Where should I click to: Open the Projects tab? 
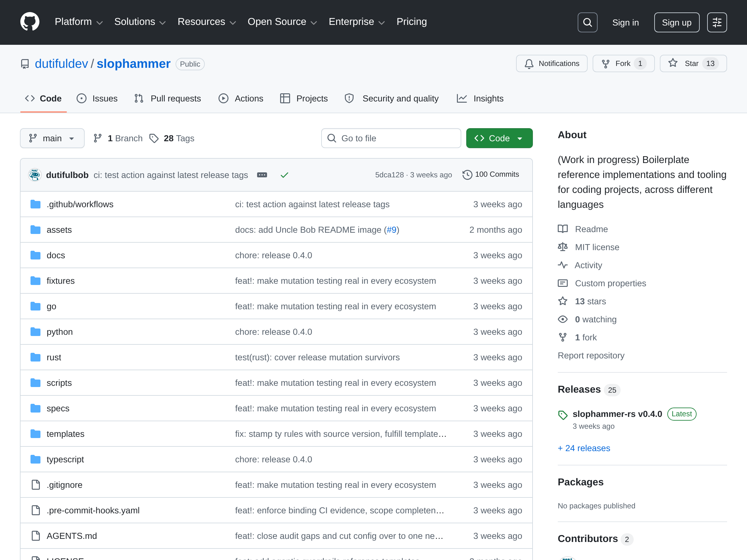pos(304,99)
